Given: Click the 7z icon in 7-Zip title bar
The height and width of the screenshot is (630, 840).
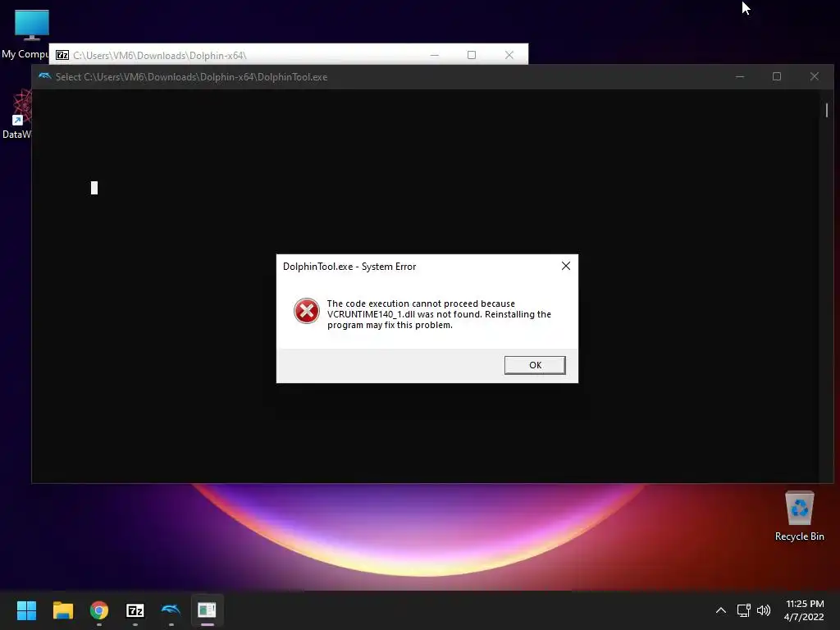Looking at the screenshot, I should pyautogui.click(x=62, y=55).
